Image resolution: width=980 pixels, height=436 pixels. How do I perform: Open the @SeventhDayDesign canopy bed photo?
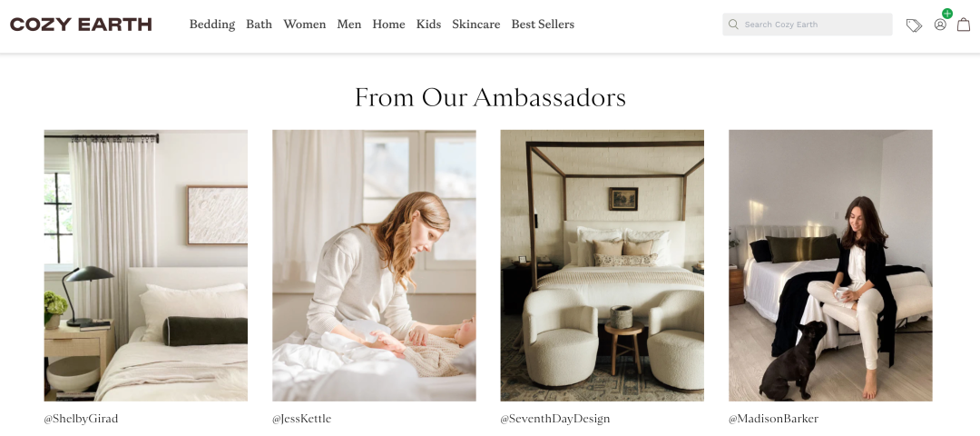602,265
